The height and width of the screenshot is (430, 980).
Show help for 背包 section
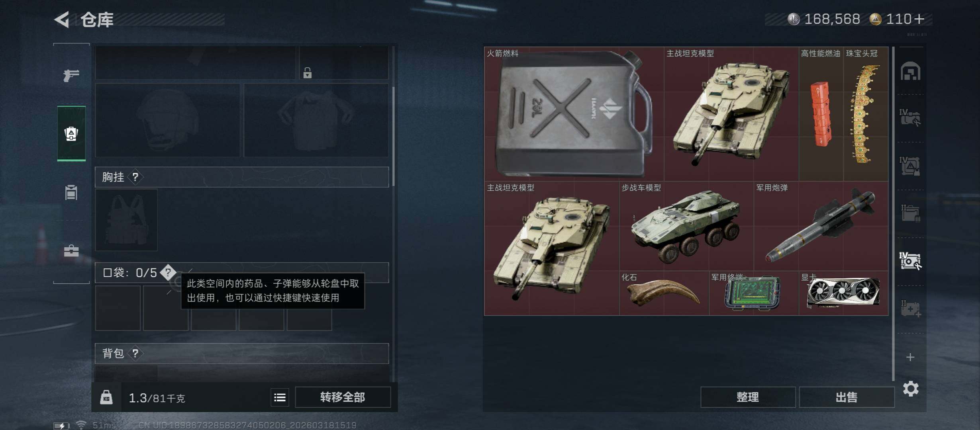click(x=135, y=353)
